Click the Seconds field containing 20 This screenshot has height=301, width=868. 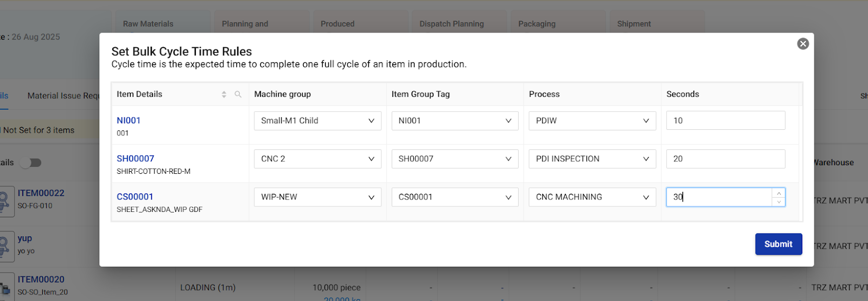(x=725, y=159)
